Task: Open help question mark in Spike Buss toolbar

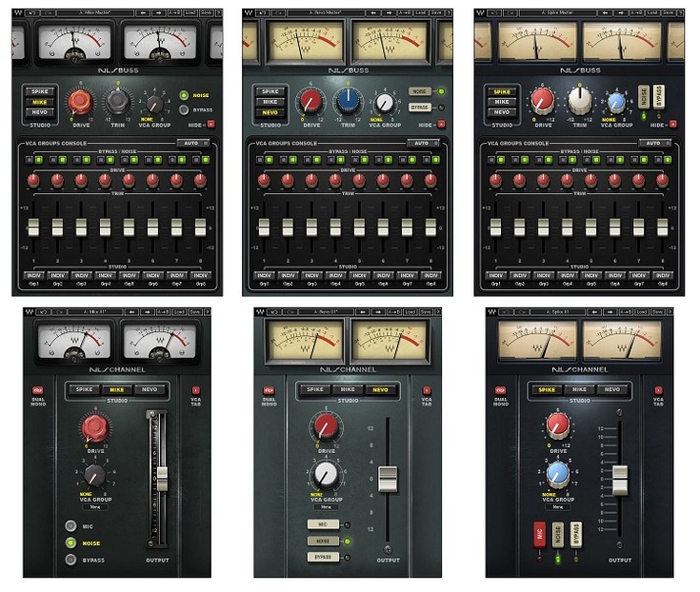Action: coord(681,13)
